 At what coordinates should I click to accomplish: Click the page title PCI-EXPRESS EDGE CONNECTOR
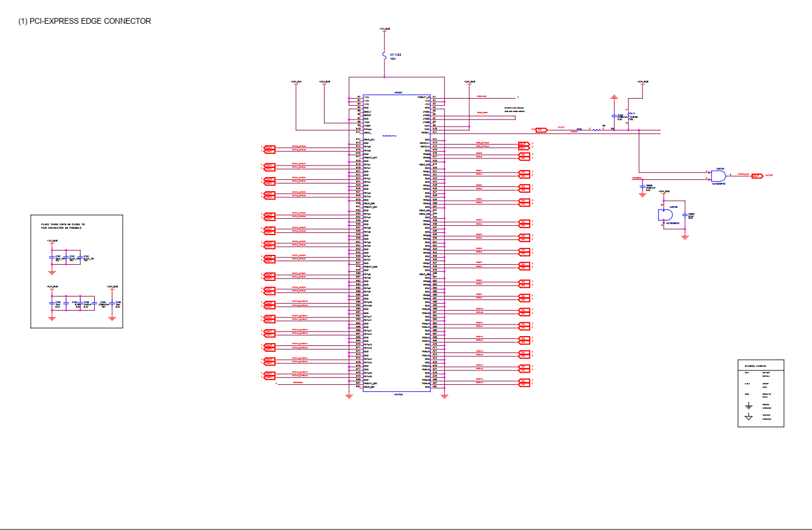coord(85,21)
